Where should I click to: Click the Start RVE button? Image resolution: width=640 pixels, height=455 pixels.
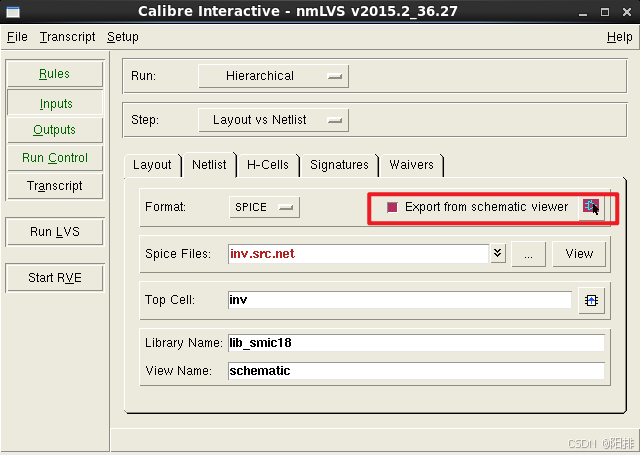[55, 278]
